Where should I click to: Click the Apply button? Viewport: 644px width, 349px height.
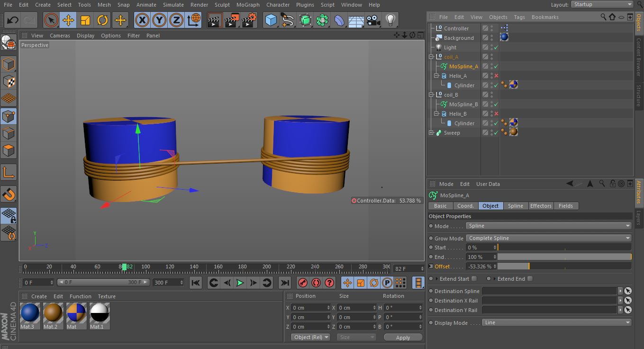[403, 338]
